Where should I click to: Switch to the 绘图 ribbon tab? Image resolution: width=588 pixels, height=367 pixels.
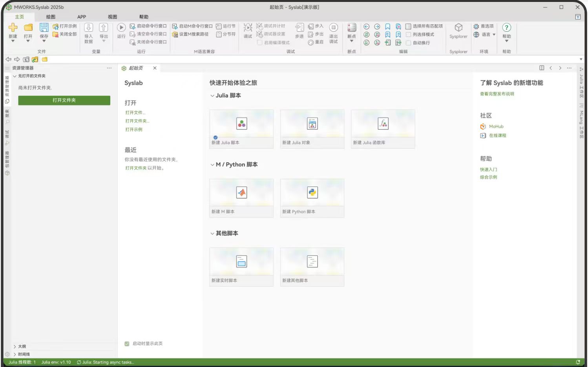[51, 17]
